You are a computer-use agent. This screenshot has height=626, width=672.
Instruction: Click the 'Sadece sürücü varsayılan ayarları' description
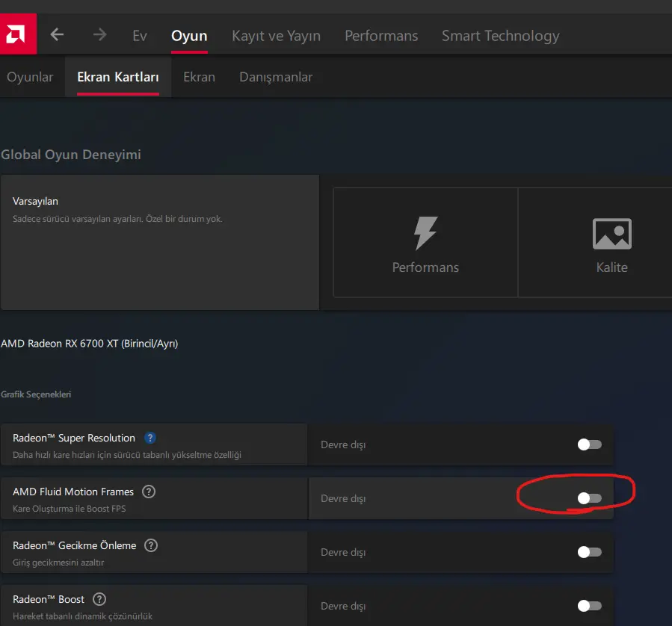pos(117,219)
